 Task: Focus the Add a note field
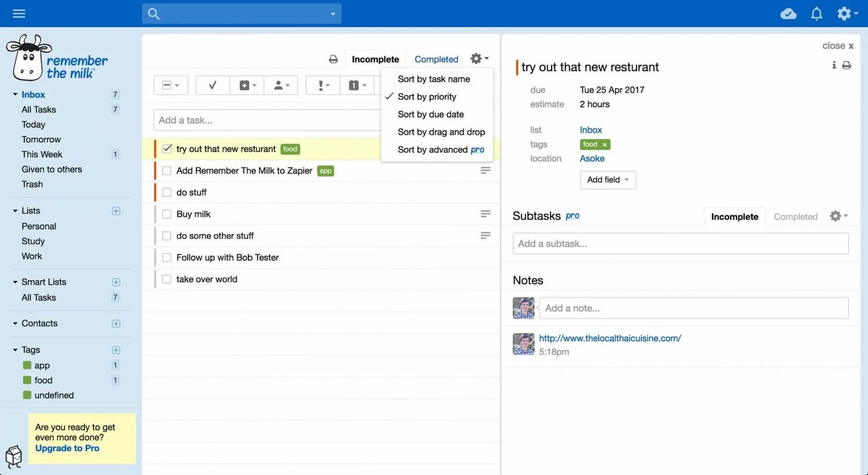click(x=693, y=308)
